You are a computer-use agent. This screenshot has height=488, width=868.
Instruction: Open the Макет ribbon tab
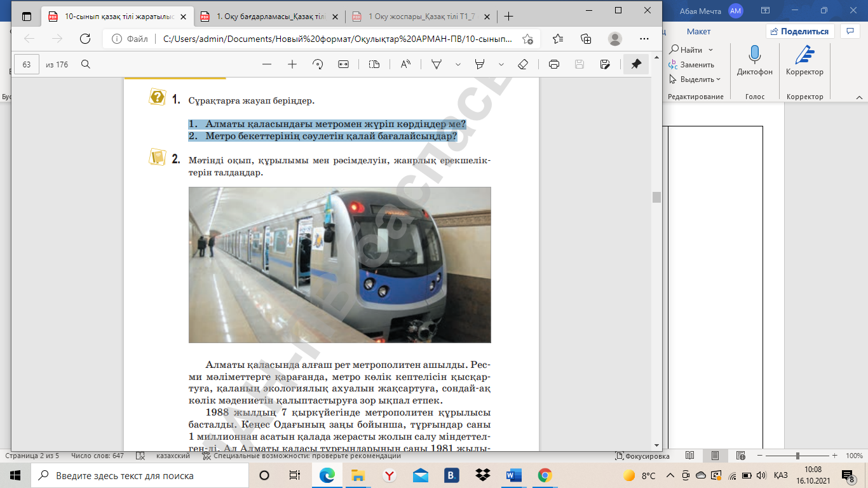(698, 31)
